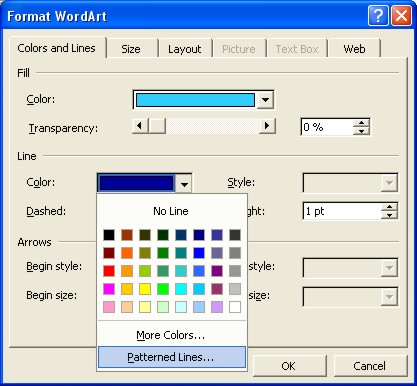Increase transparency with the up spinner
Screen dimensions: 417x386
coord(361,123)
